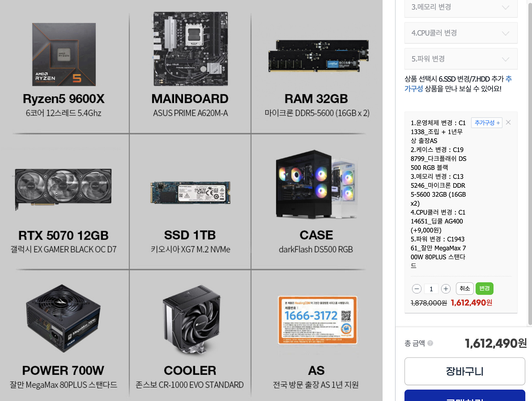Click the quantity input field
The height and width of the screenshot is (401, 532).
[x=431, y=289]
